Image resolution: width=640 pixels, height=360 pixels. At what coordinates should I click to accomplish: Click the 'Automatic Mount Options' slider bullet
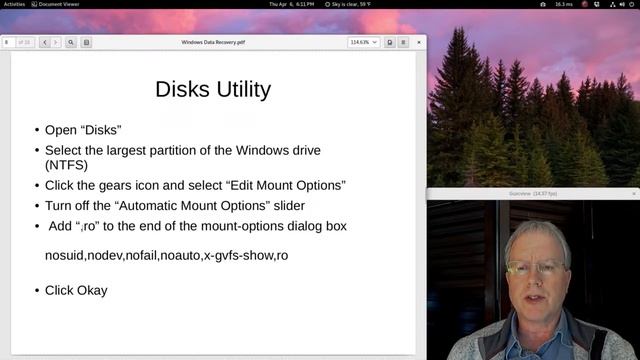[x=175, y=206]
